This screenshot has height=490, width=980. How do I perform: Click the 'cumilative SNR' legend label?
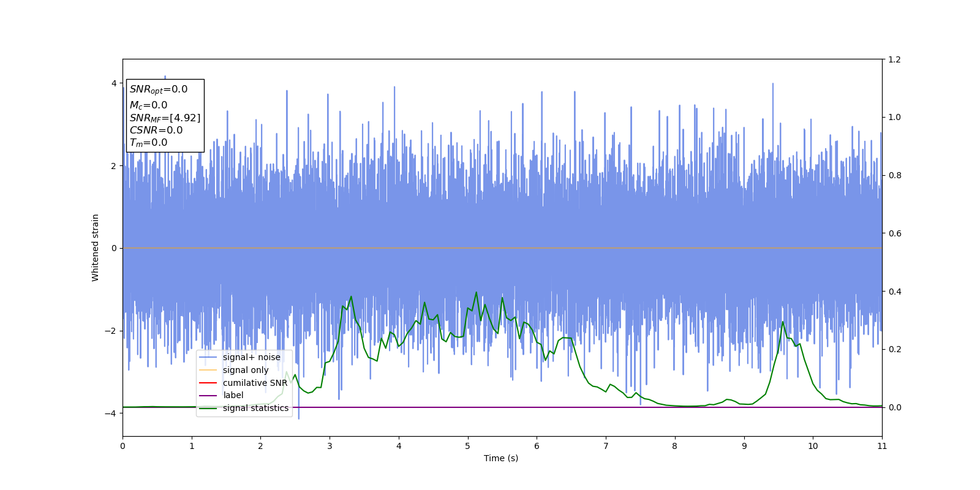[255, 383]
